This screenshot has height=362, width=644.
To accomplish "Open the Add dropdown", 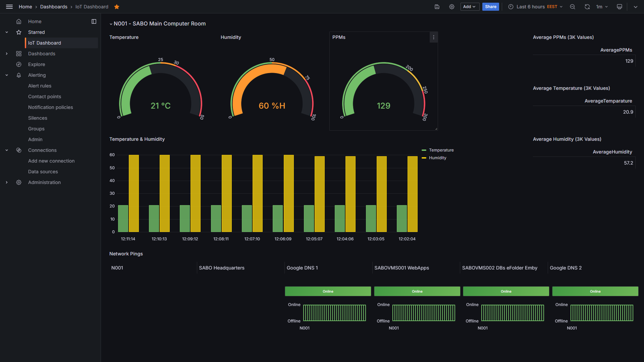I will click(x=470, y=7).
